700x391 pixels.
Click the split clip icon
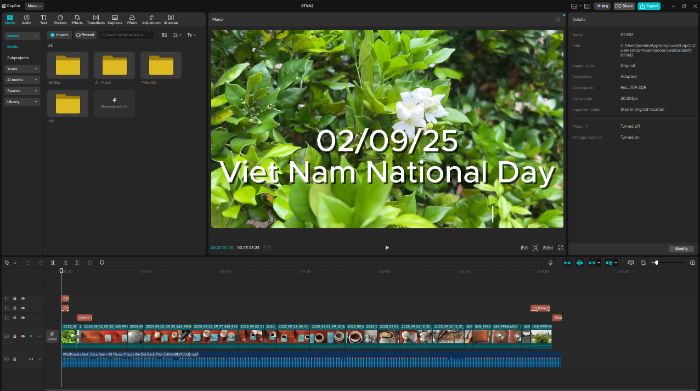click(x=53, y=263)
